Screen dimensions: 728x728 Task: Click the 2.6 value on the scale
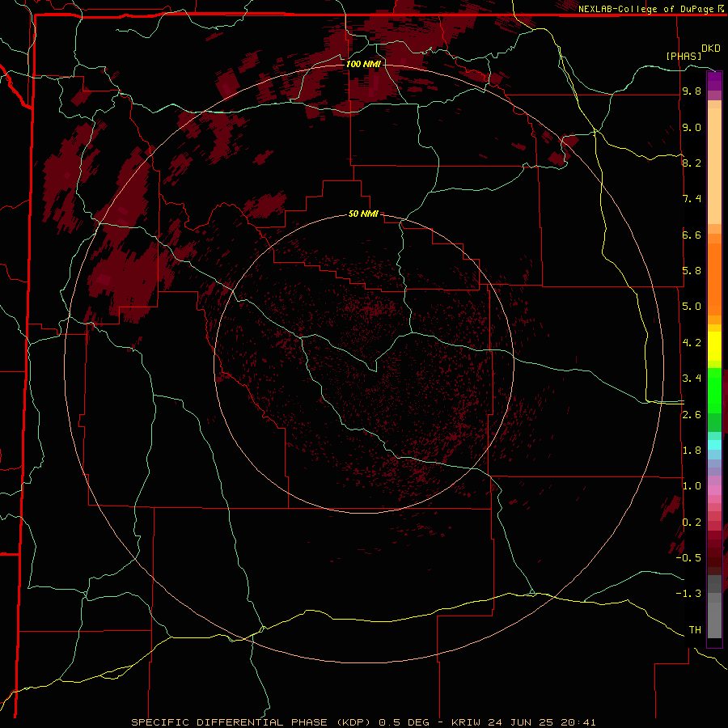tap(692, 415)
